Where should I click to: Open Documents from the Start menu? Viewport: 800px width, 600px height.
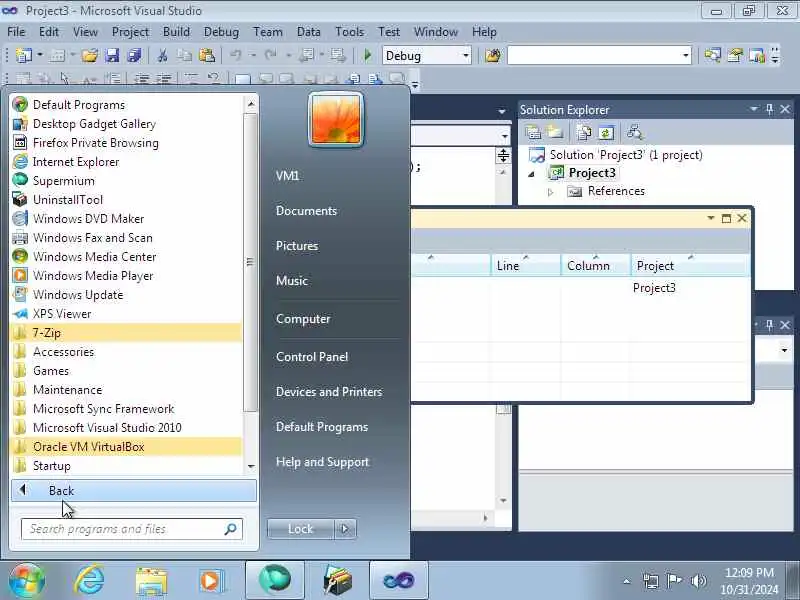[306, 211]
